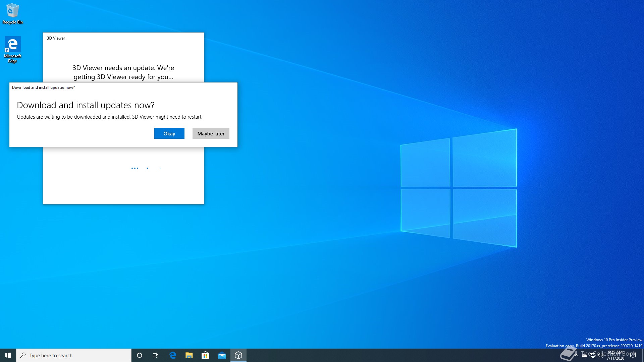Screen dimensions: 644x362
Task: Select the 3D Viewer taskbar icon
Action: 238,355
